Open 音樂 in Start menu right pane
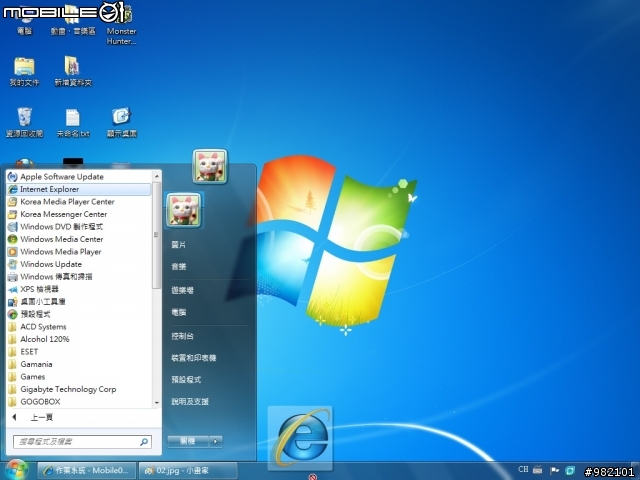The image size is (640, 480). tap(179, 267)
